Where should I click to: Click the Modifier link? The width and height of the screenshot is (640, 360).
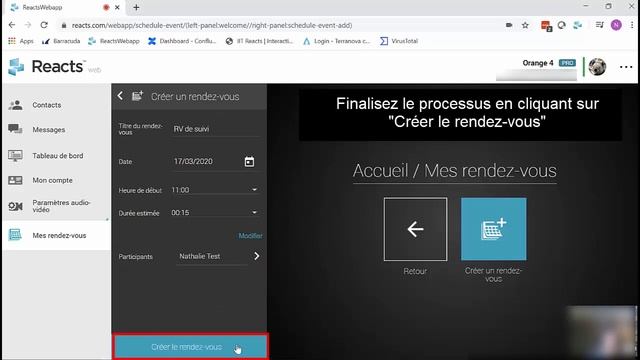[250, 236]
